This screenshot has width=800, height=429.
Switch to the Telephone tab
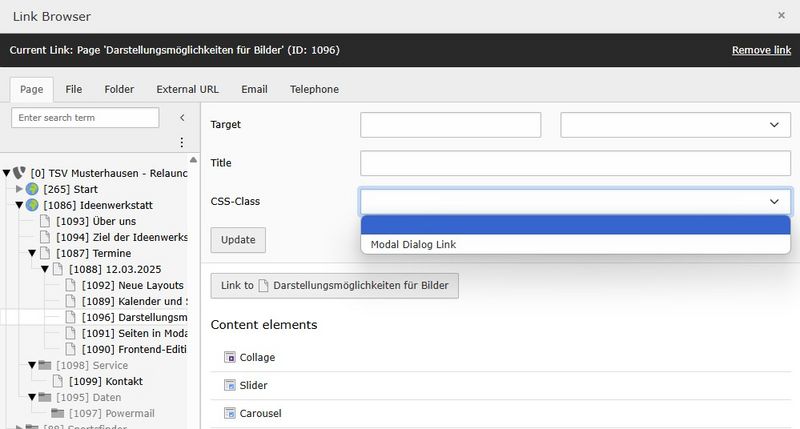point(314,89)
